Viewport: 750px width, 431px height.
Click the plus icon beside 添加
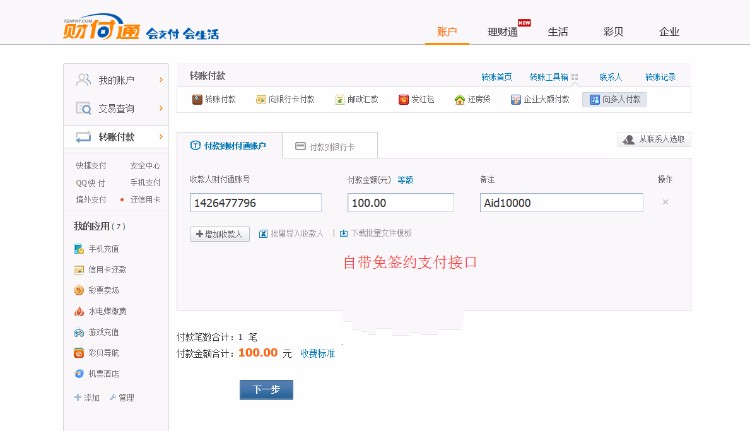point(77,397)
